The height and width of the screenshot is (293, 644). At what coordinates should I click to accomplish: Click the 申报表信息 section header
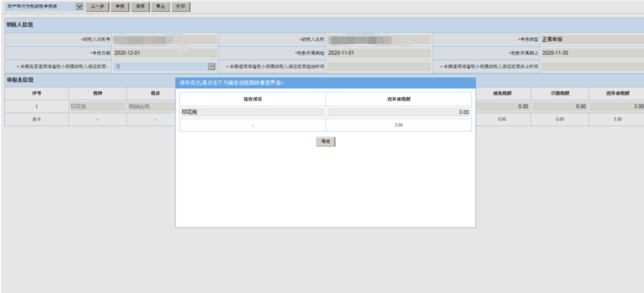click(20, 80)
